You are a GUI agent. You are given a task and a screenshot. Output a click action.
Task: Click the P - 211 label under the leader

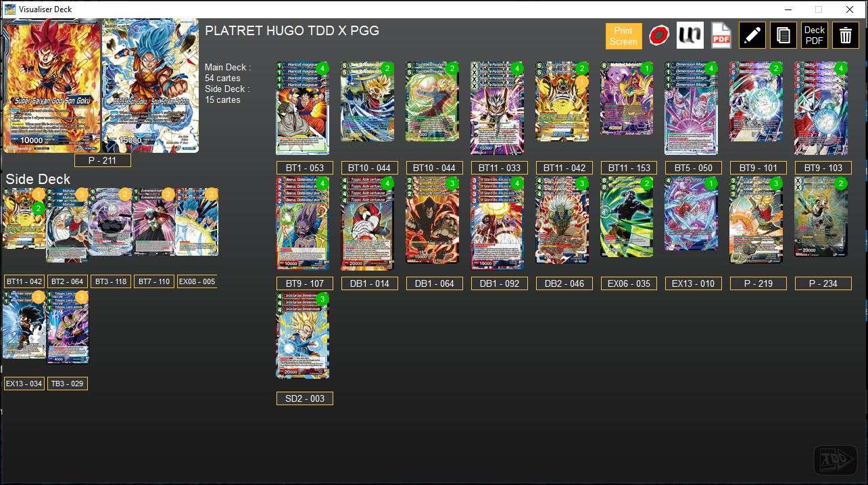(102, 160)
